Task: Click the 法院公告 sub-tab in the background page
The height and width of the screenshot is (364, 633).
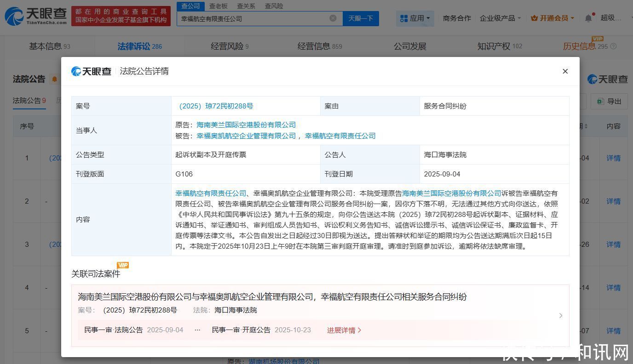Action: (x=29, y=101)
